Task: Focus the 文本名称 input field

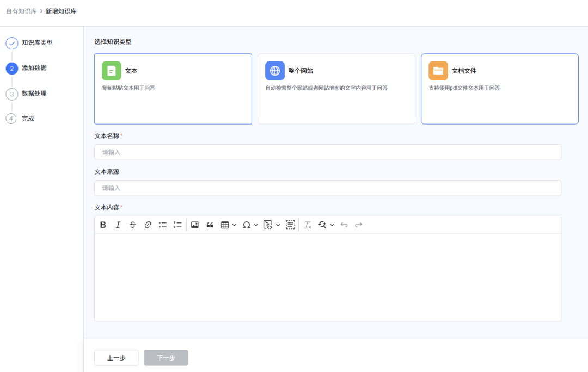Action: [327, 152]
